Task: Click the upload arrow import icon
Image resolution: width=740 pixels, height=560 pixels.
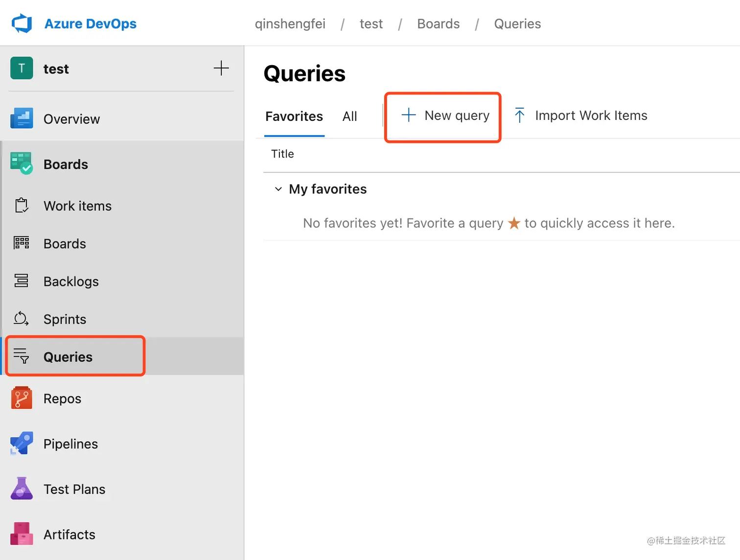Action: tap(520, 116)
